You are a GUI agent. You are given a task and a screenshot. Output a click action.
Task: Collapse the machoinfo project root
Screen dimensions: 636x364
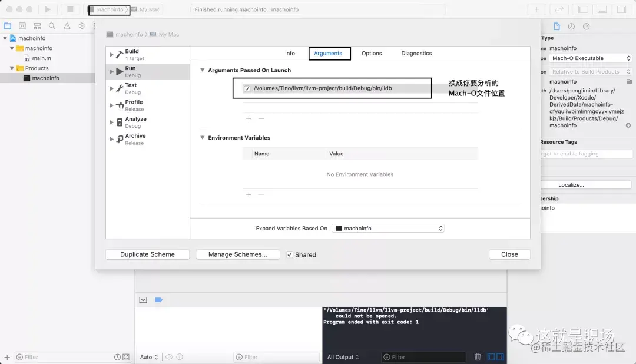tap(5, 38)
